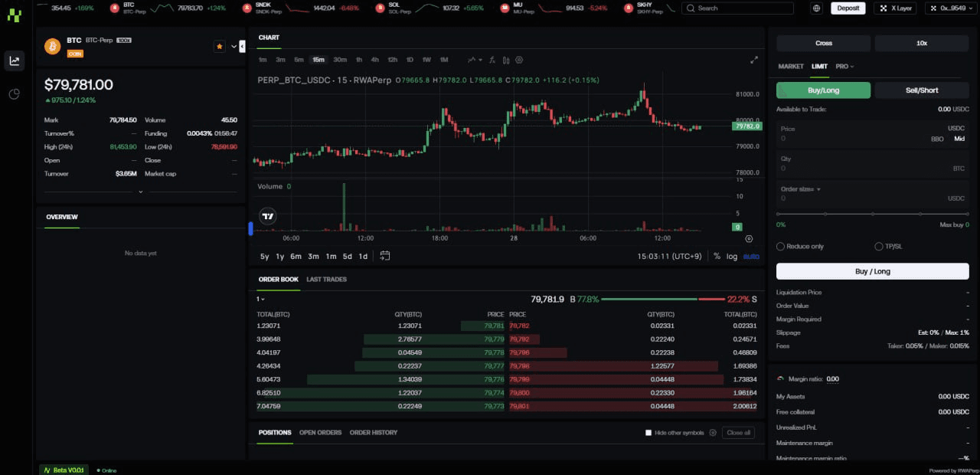980x475 pixels.
Task: Toggle auto scale on chart
Action: [751, 256]
